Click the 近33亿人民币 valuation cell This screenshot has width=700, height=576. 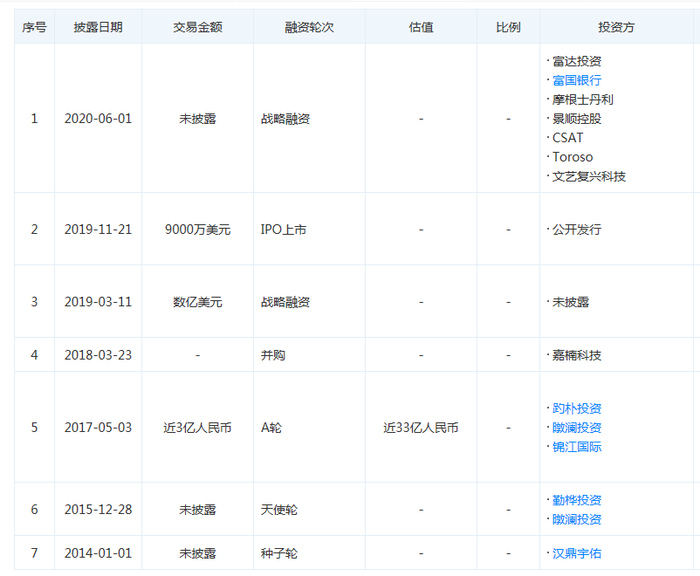[x=421, y=428]
